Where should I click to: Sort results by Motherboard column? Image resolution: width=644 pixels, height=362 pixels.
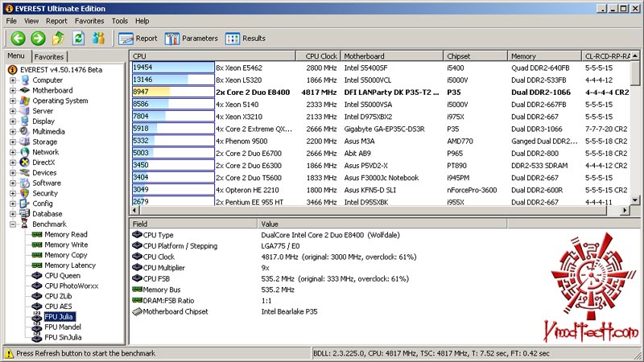point(391,56)
